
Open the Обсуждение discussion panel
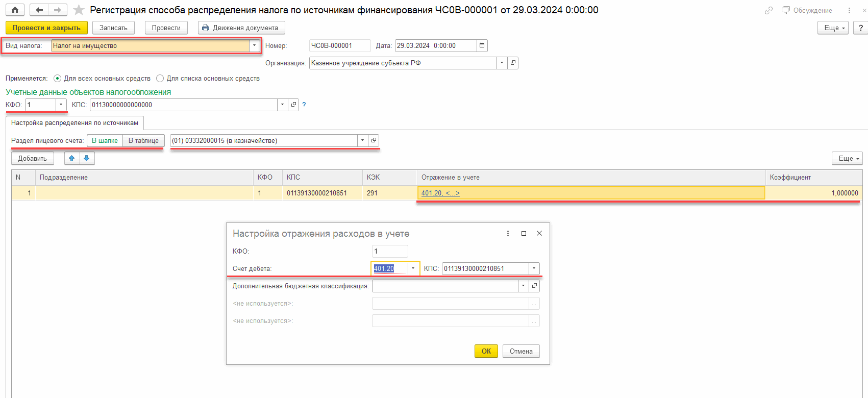[807, 10]
